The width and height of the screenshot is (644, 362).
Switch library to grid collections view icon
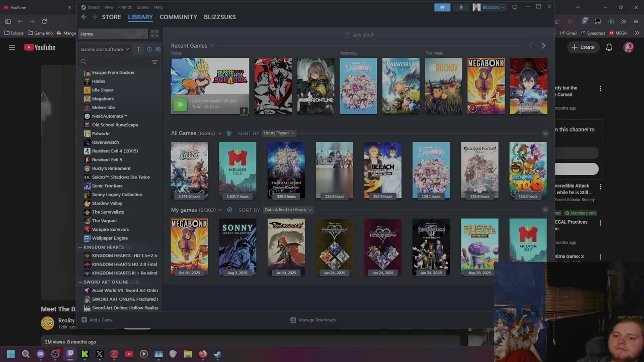tap(154, 34)
